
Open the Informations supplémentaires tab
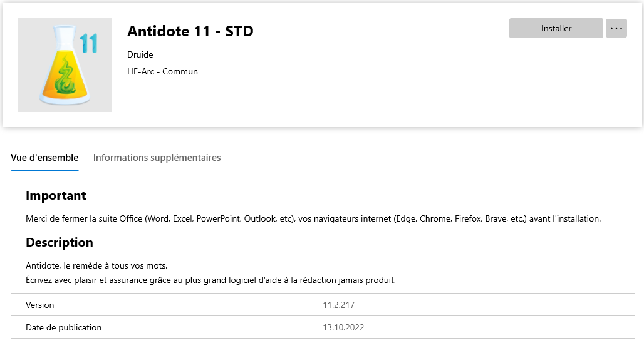click(x=157, y=158)
